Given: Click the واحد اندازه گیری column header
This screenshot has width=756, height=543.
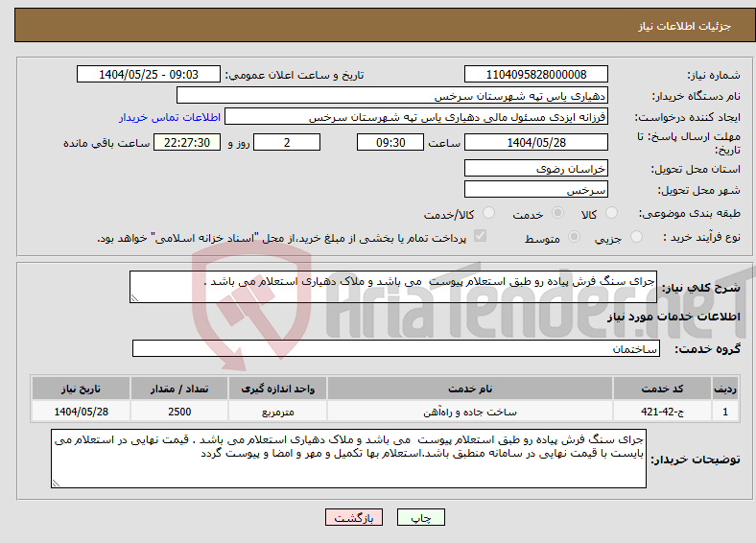Looking at the screenshot, I should pos(277,389).
